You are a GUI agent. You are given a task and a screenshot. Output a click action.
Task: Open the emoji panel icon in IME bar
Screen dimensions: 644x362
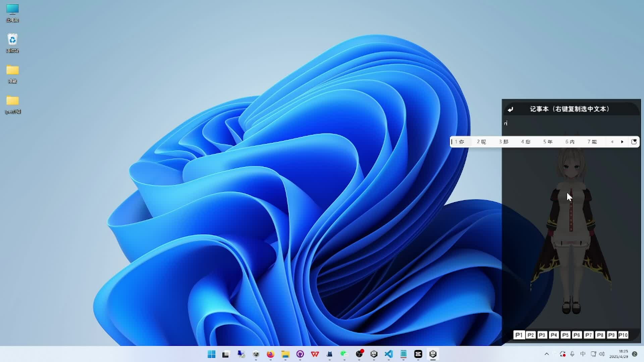pos(634,142)
